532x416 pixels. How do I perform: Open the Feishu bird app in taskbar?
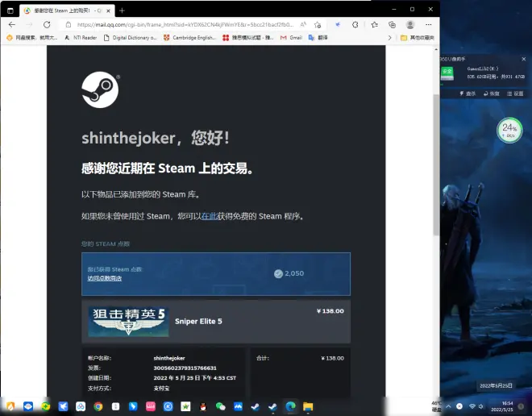click(x=63, y=406)
